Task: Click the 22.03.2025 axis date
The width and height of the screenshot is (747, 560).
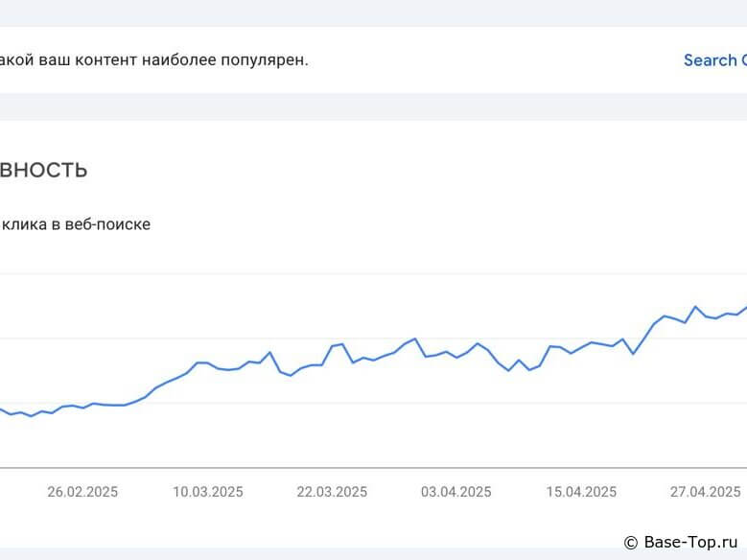Action: 332,492
